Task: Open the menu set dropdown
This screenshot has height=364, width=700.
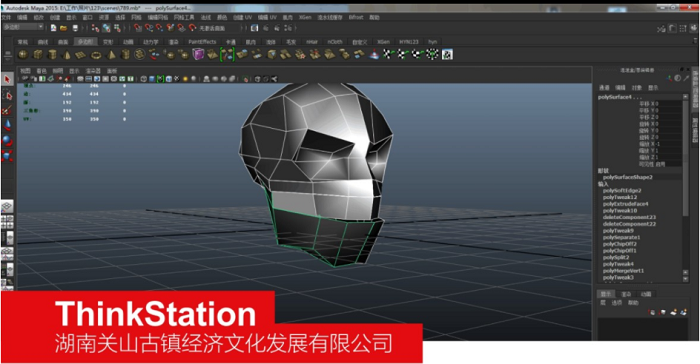Action: (x=23, y=27)
